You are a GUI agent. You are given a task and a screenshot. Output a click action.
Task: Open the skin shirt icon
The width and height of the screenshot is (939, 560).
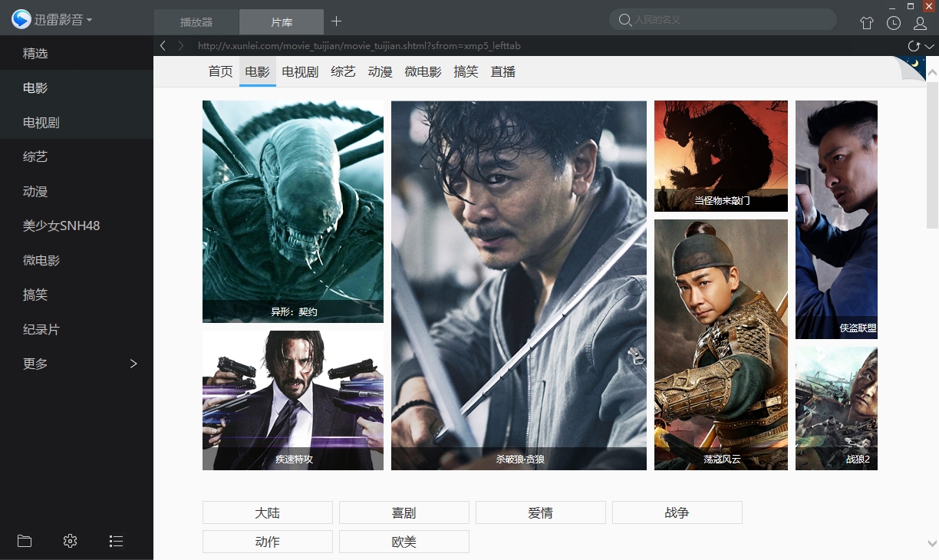(867, 23)
